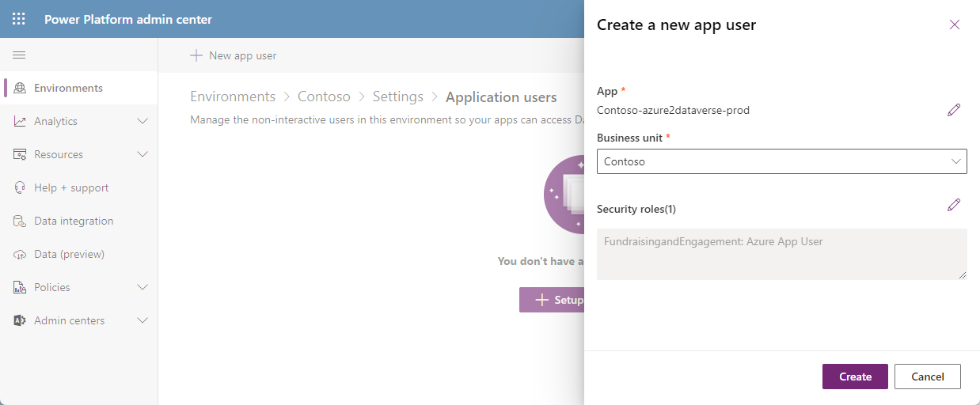Open the app launcher waffle icon
This screenshot has width=980, height=405.
click(19, 19)
